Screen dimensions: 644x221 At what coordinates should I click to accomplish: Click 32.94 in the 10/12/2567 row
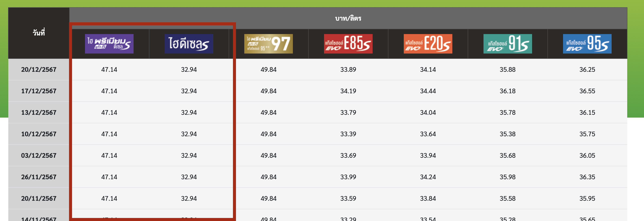pos(189,134)
